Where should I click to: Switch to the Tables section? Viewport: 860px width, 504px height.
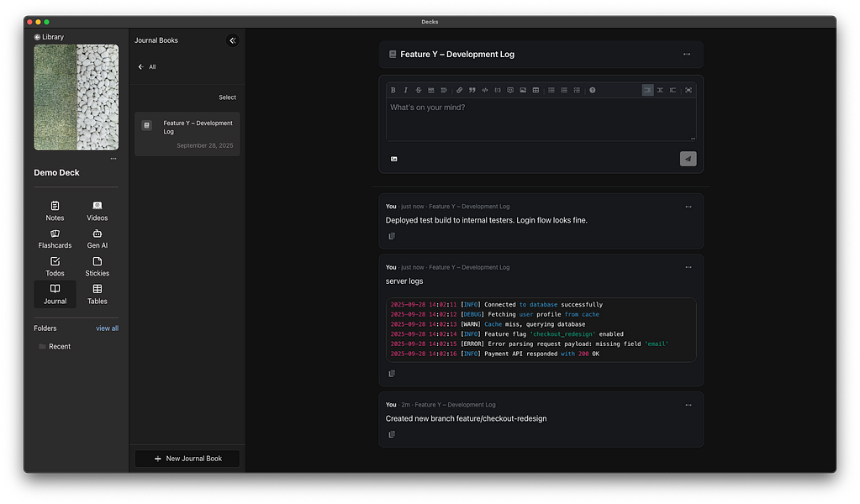[98, 294]
